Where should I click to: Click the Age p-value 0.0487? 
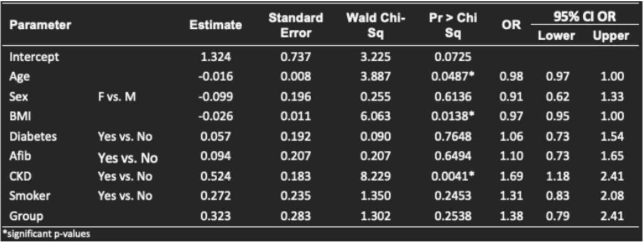(x=452, y=77)
